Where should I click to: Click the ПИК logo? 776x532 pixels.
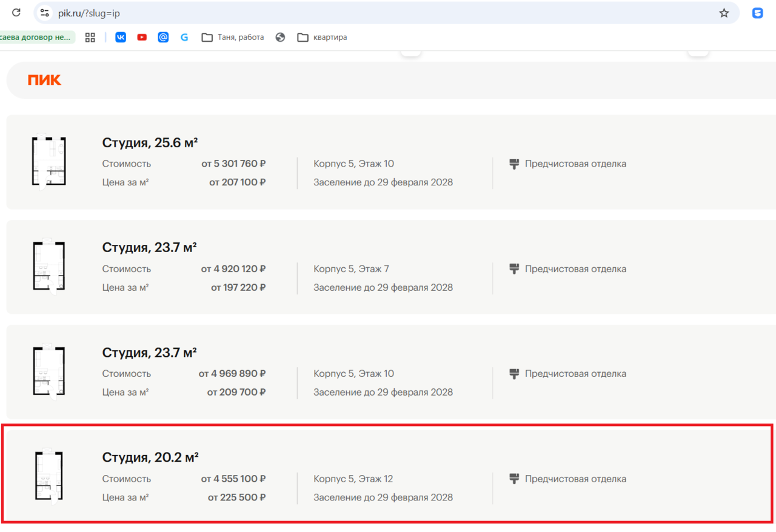click(44, 80)
